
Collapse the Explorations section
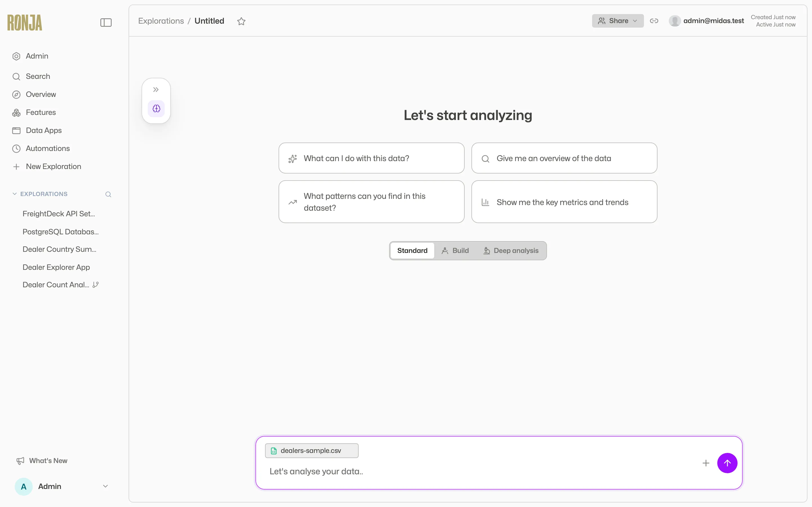(14, 194)
